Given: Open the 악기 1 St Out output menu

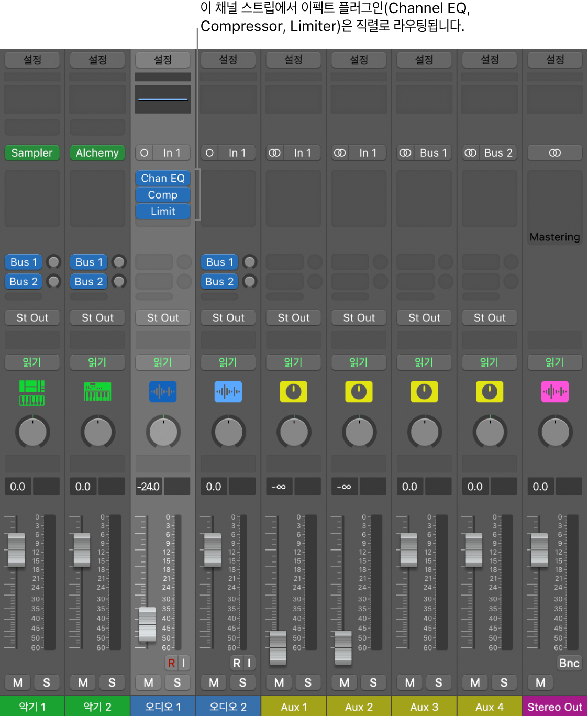Looking at the screenshot, I should pos(32,317).
